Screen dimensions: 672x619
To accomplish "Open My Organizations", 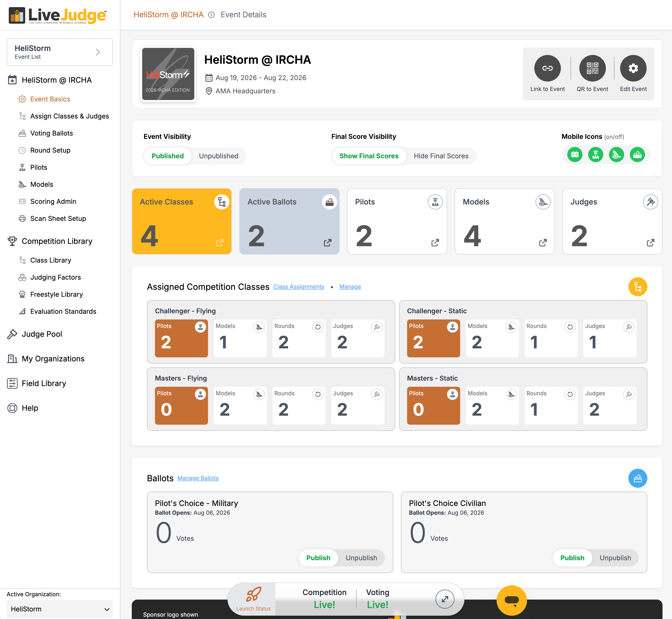I will coord(46,359).
